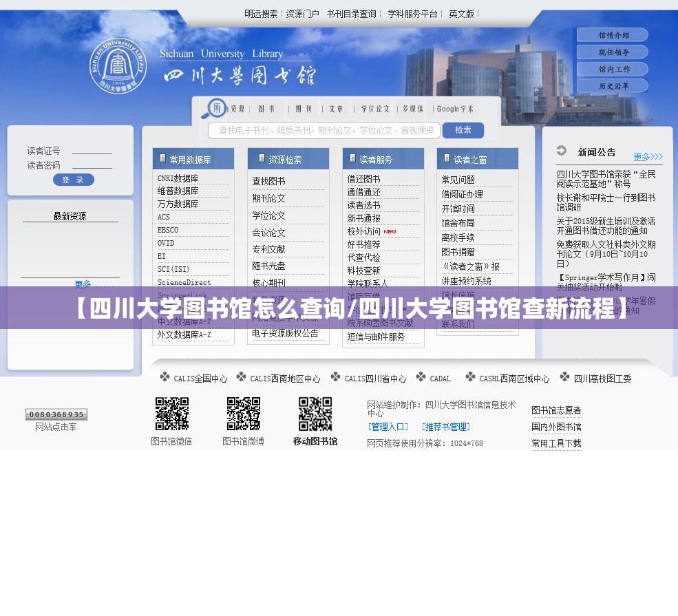The width and height of the screenshot is (678, 616).
Task: Select the 多媒体 search tab
Action: click(x=413, y=109)
